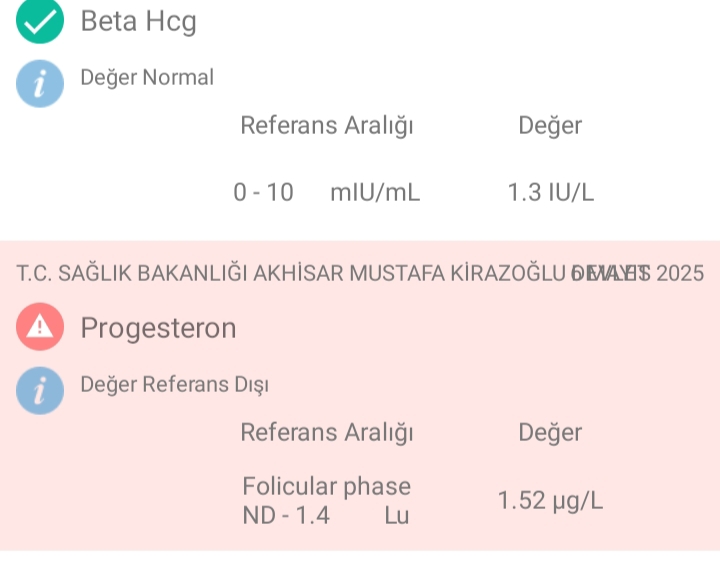Image resolution: width=720 pixels, height=563 pixels.
Task: Select the ND - 1.4 reference range
Action: coord(286,515)
